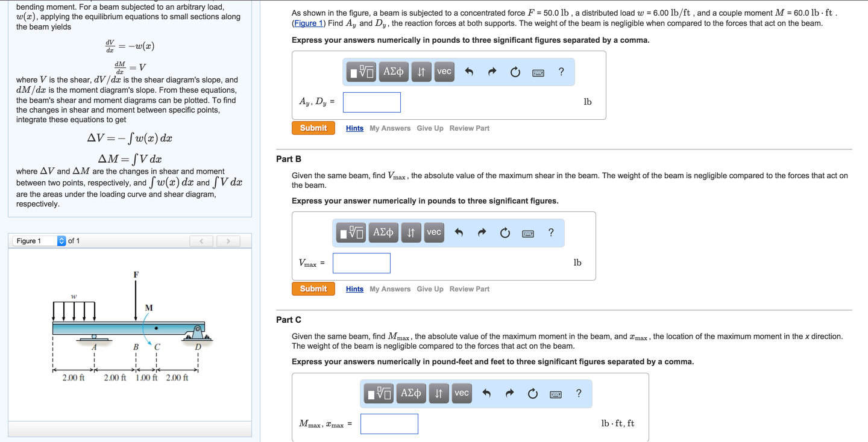Click Give Up in Part B
This screenshot has width=868, height=442.
430,288
